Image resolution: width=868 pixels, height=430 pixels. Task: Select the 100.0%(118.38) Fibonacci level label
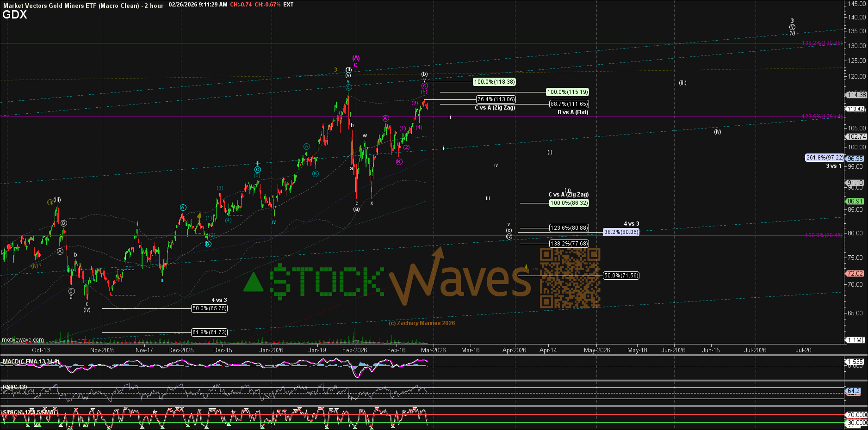(494, 82)
